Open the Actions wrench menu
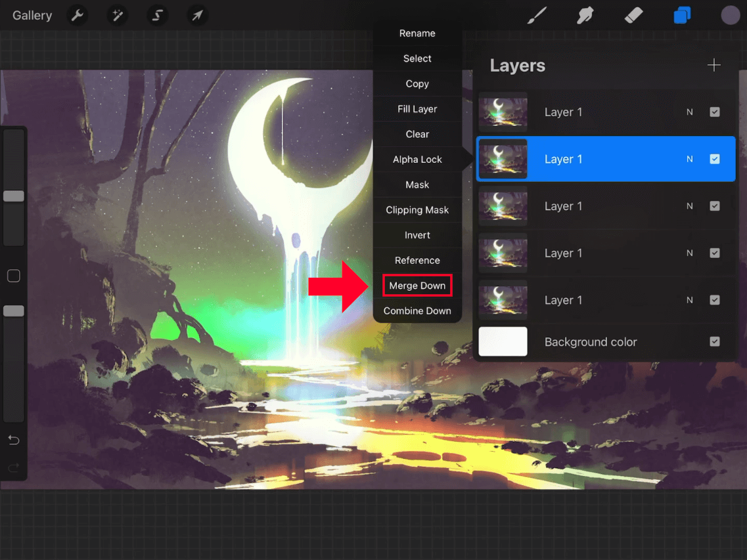This screenshot has width=747, height=560. tap(78, 14)
